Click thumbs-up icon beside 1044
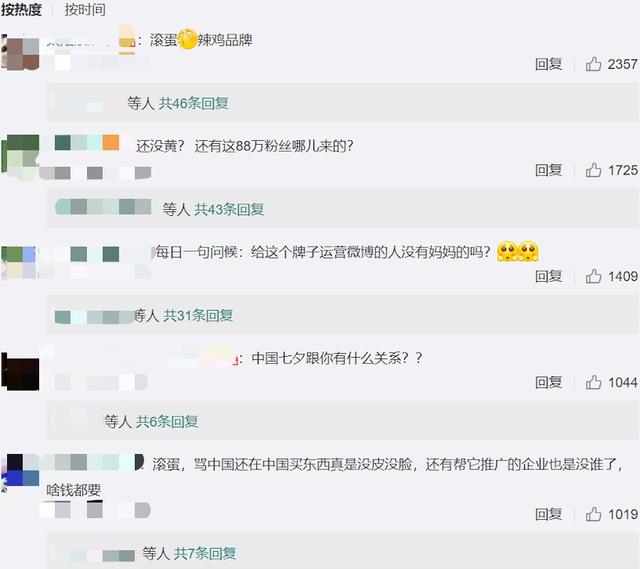640x569 pixels. coord(593,382)
